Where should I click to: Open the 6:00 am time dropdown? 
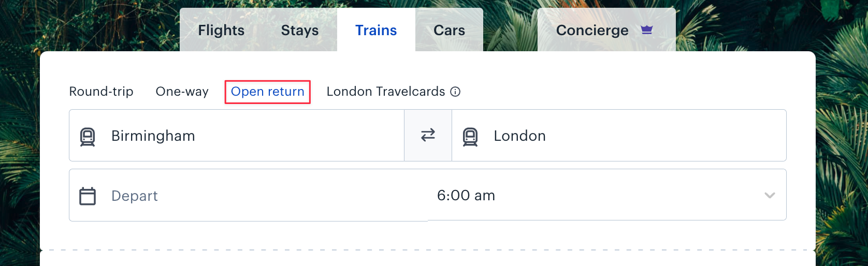click(607, 195)
